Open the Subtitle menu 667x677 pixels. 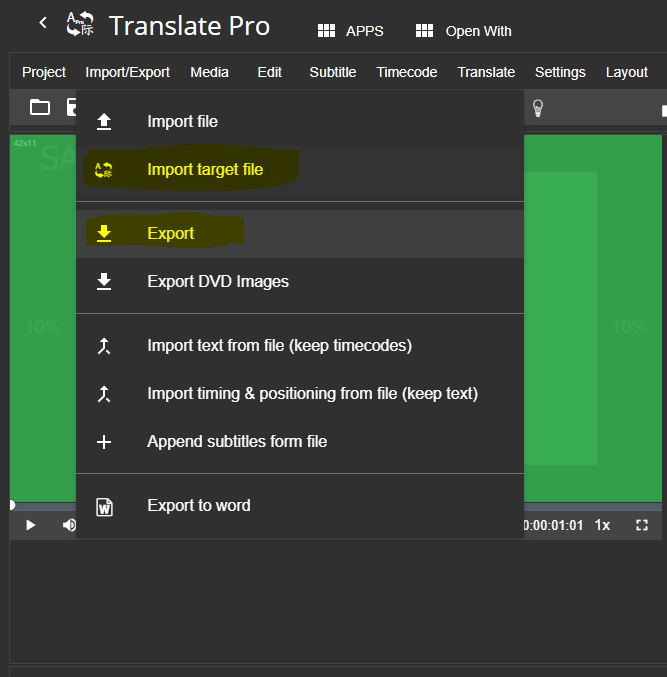(333, 72)
